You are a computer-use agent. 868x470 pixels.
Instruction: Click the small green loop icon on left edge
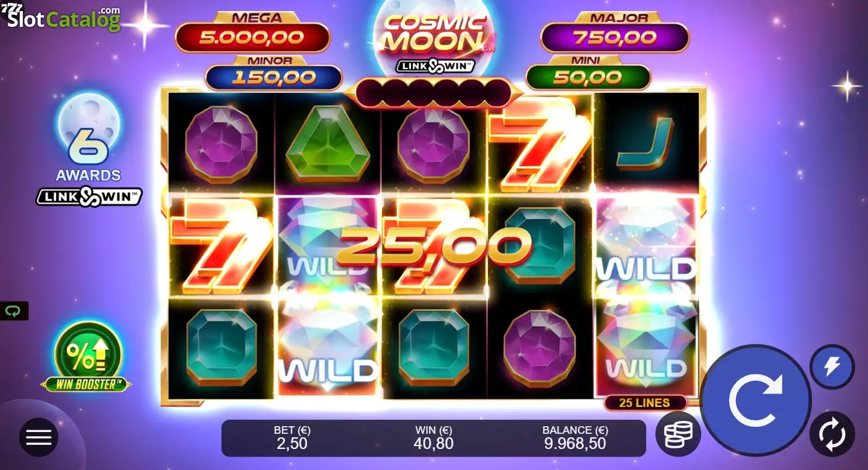(x=13, y=311)
